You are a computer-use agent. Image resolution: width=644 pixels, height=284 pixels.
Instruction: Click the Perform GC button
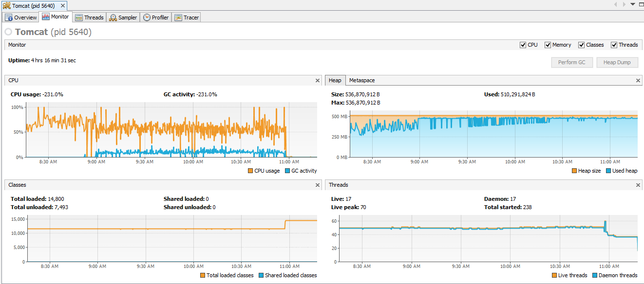pyautogui.click(x=572, y=62)
